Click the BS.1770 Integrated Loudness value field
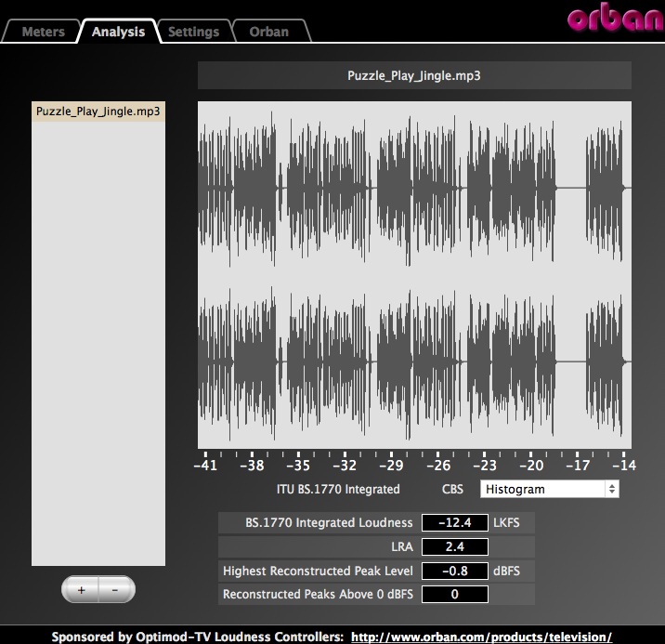The image size is (665, 644). click(454, 523)
